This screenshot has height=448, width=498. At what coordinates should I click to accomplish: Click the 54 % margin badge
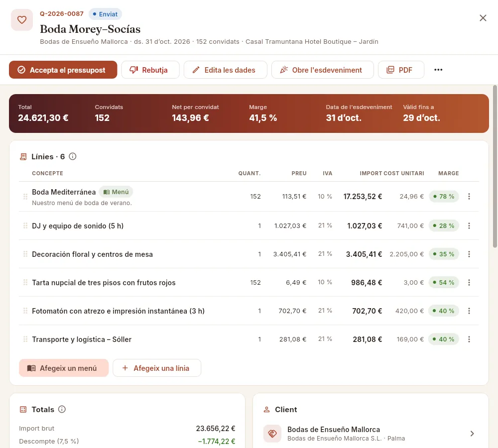click(444, 283)
